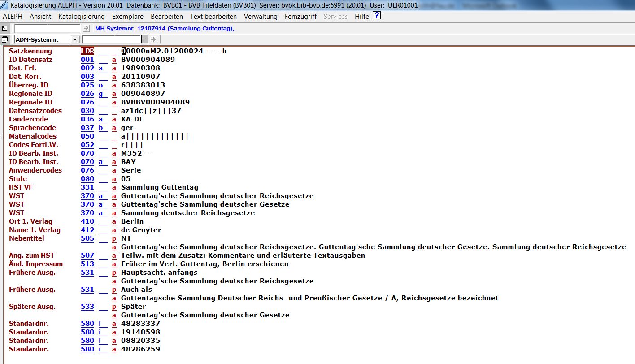The height and width of the screenshot is (364, 635).
Task: Click the MH Systemnr. 12107914 record link
Action: pos(165,28)
